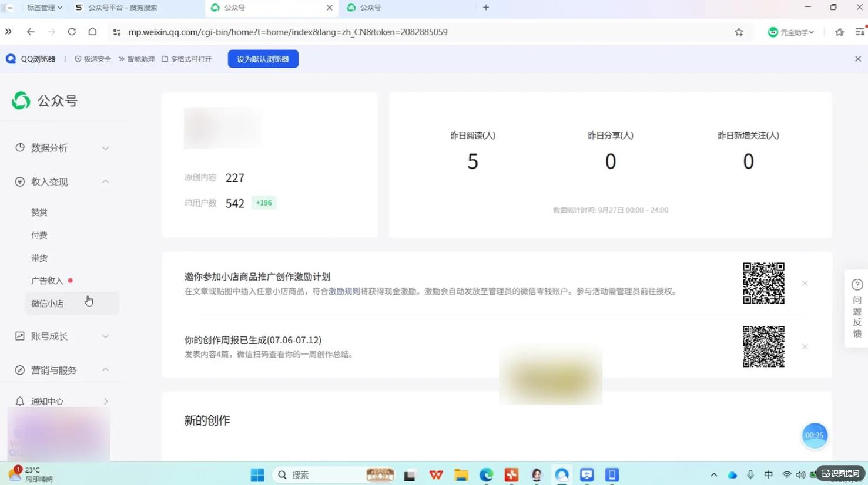Open the Windows Start menu
This screenshot has height=485, width=868.
pos(257,475)
